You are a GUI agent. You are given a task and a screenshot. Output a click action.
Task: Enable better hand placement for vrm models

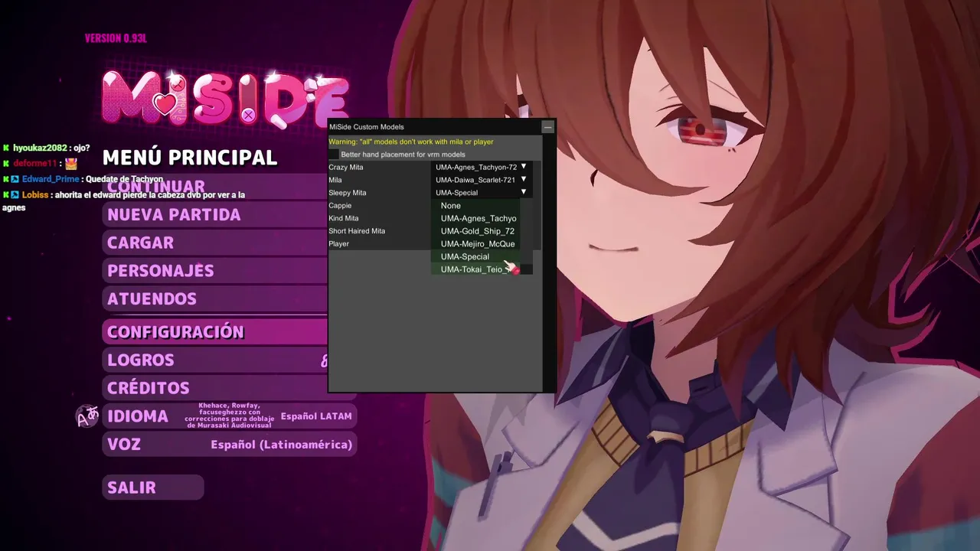[x=334, y=155]
